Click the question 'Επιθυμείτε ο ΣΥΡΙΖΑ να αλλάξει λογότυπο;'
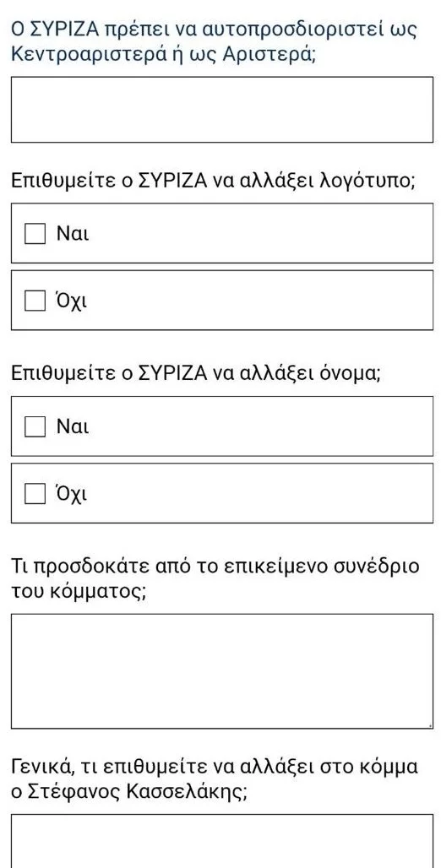Viewport: 441px width, 868px height. tap(213, 181)
